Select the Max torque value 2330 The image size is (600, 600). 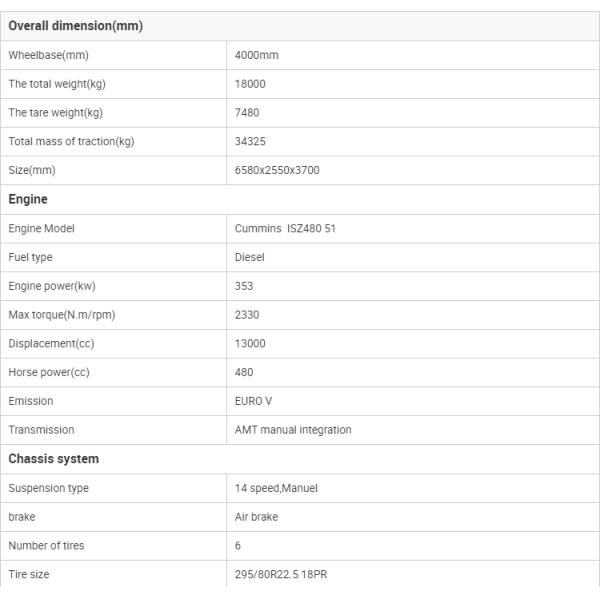pyautogui.click(x=247, y=315)
